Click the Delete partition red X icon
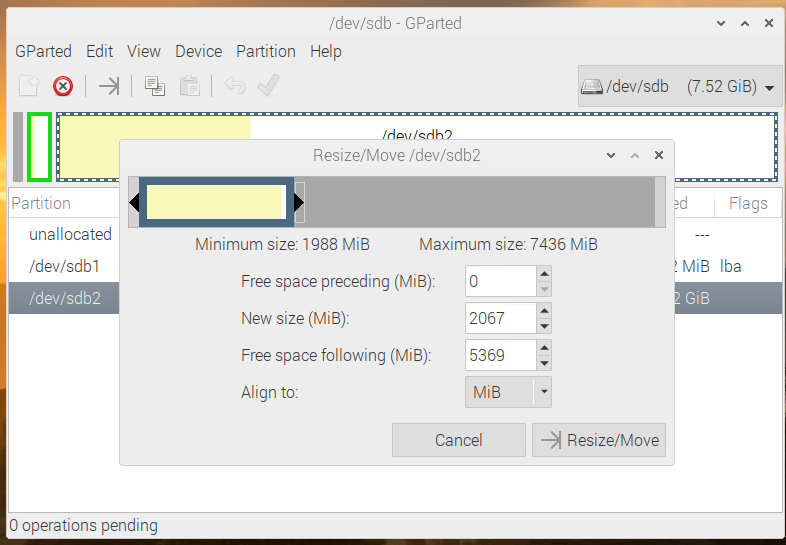This screenshot has height=545, width=786. 63,86
